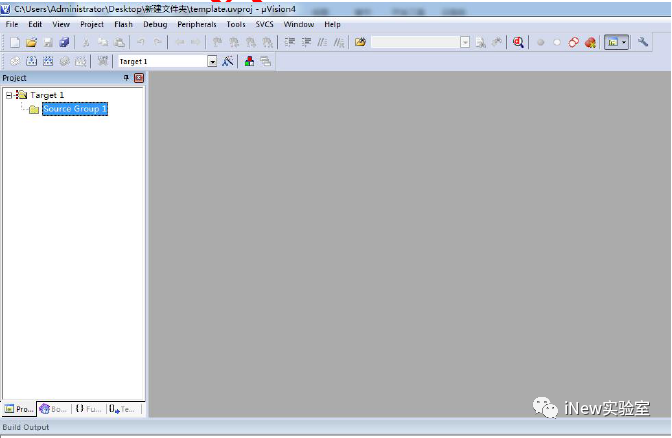Select Source Group 1 in project tree

[75, 109]
